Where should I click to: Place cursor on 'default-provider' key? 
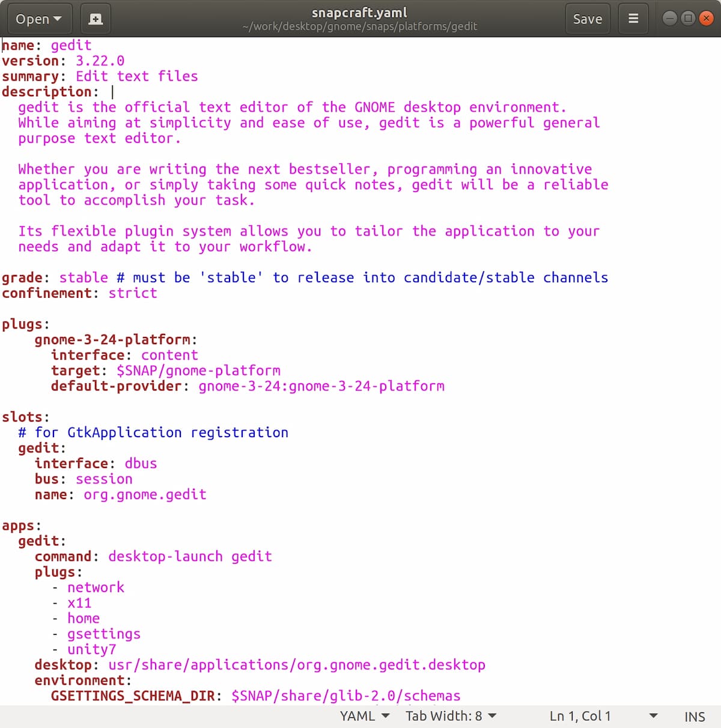click(x=116, y=386)
